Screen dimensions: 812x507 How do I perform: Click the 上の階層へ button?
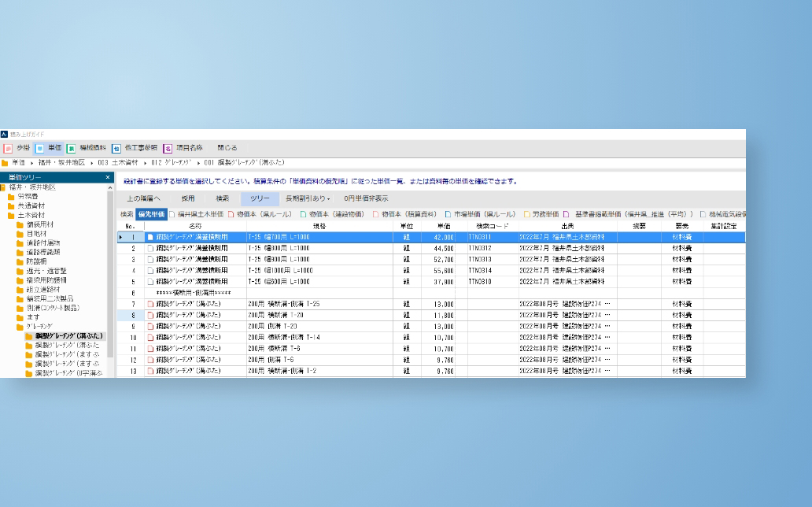click(143, 198)
